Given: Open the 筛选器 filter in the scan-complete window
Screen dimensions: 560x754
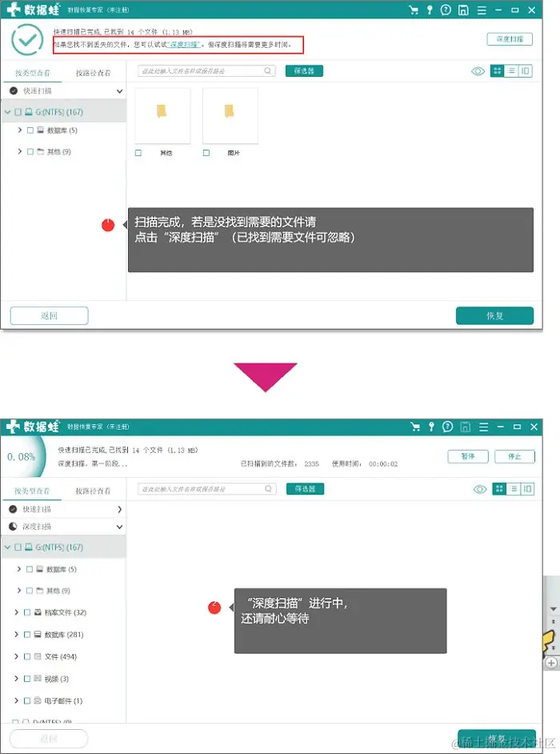Looking at the screenshot, I should click(x=304, y=70).
